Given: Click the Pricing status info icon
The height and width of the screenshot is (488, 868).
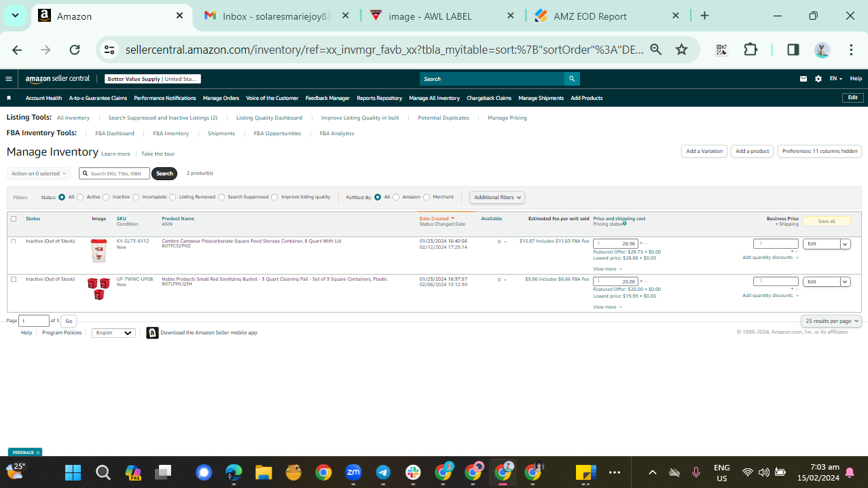Looking at the screenshot, I should [625, 224].
